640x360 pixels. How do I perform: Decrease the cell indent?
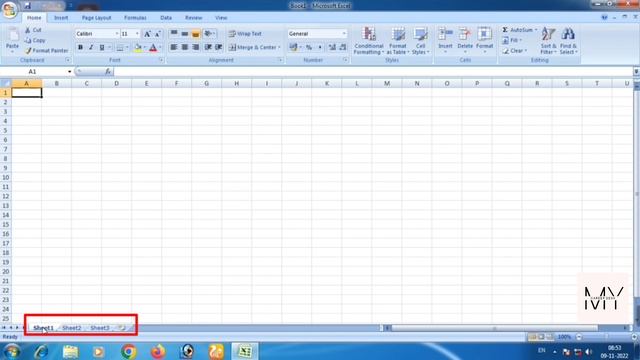pyautogui.click(x=208, y=47)
